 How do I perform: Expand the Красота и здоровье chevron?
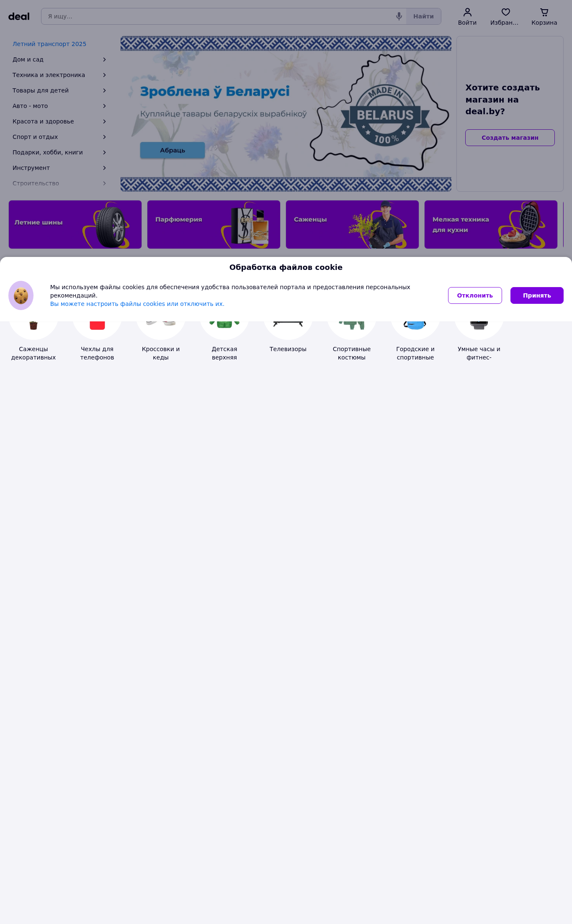pos(104,121)
